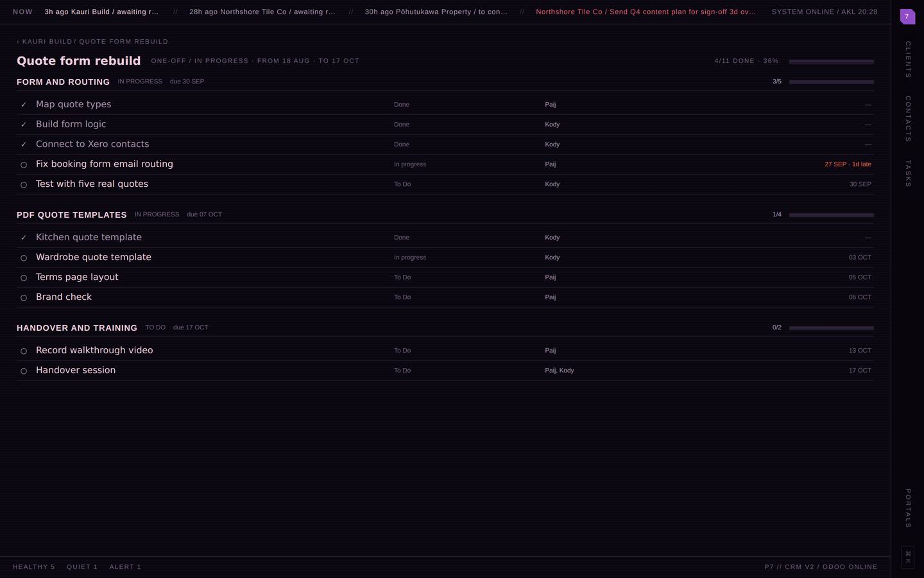The height and width of the screenshot is (578, 924).
Task: Open the purple notification badge showing 7
Action: (x=907, y=17)
